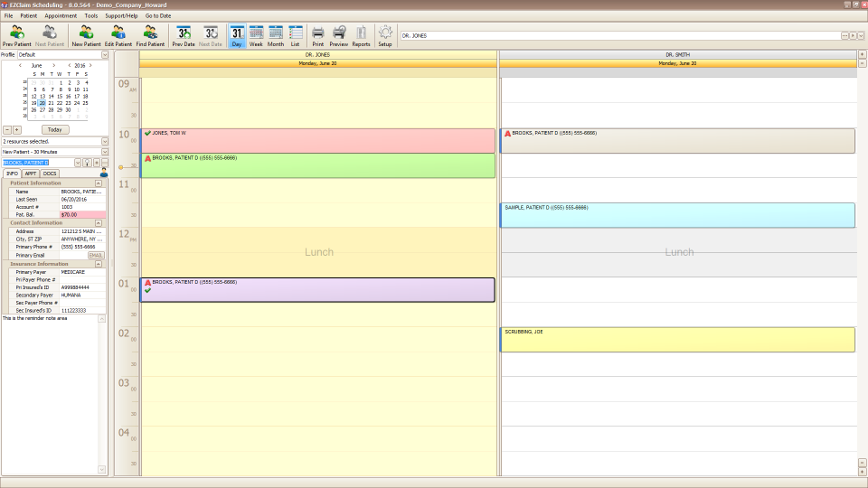Click the Next Patient toolbar icon
This screenshot has width=868, height=488.
coord(49,35)
